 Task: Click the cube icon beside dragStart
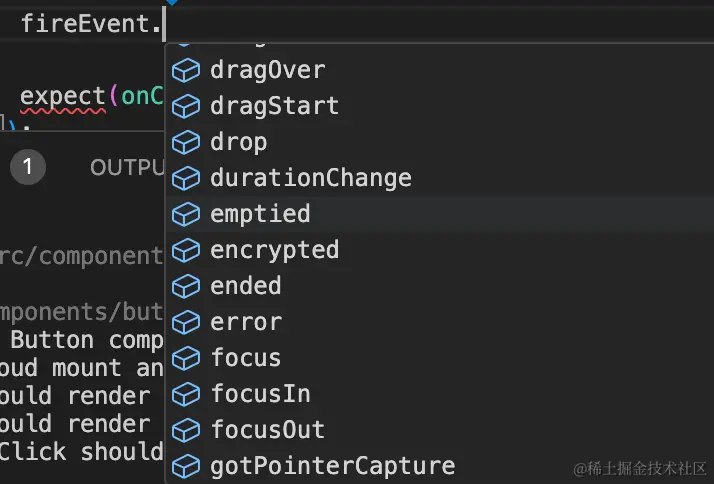coord(186,107)
